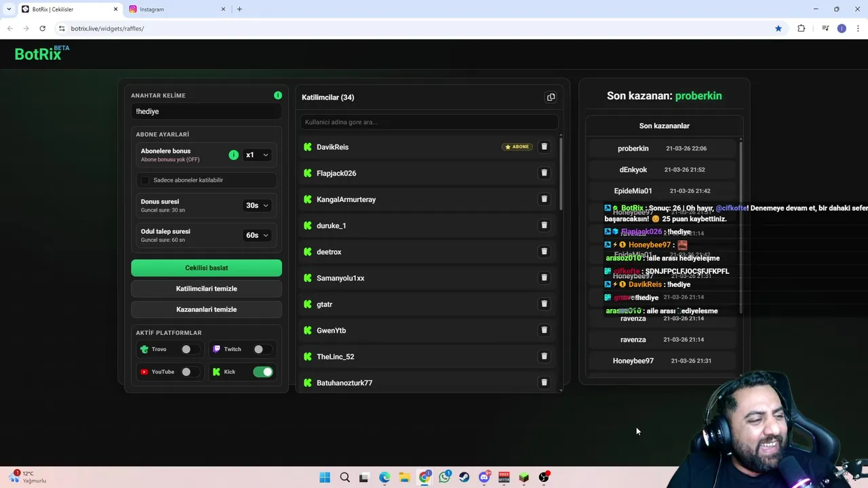Image resolution: width=868 pixels, height=488 pixels.
Task: Switch to Instagram tab
Action: (x=176, y=9)
